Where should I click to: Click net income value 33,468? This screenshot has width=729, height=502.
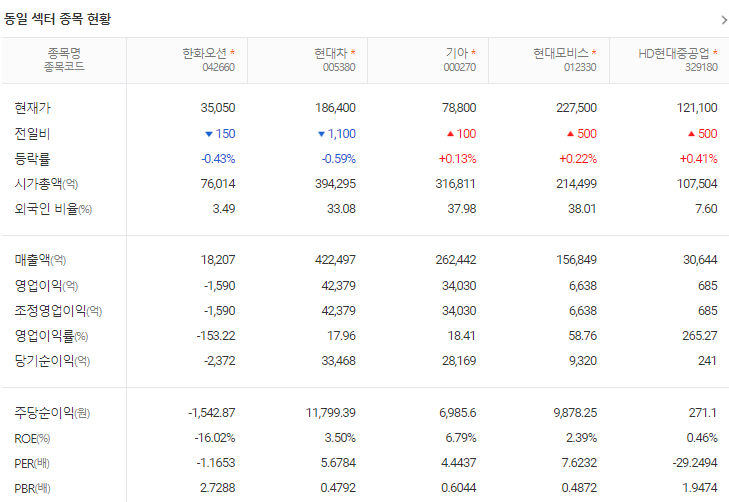tap(338, 361)
